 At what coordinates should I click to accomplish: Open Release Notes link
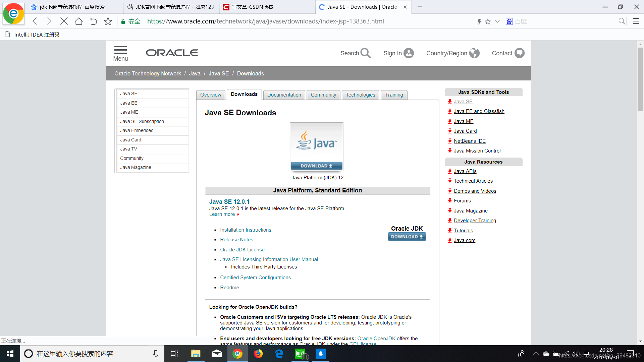click(x=236, y=240)
